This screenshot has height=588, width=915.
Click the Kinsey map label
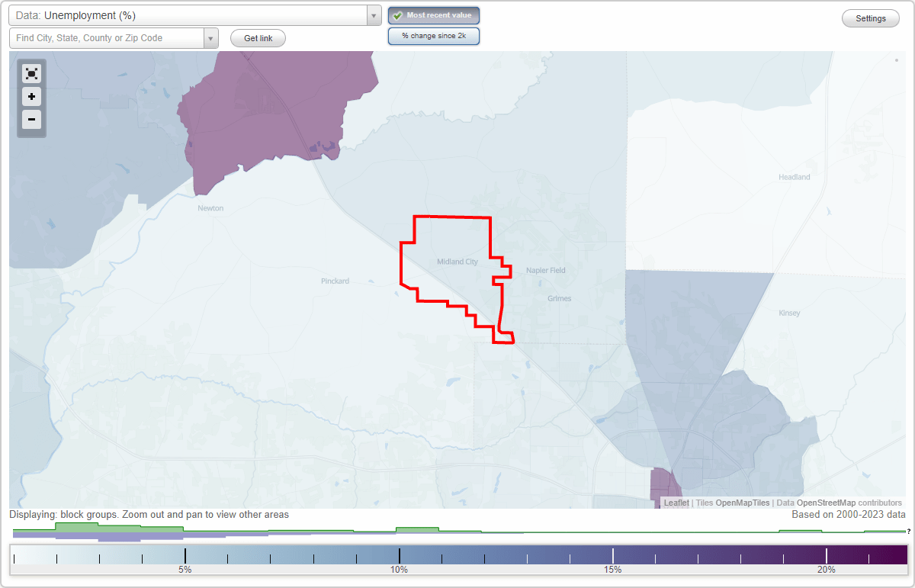pos(790,313)
